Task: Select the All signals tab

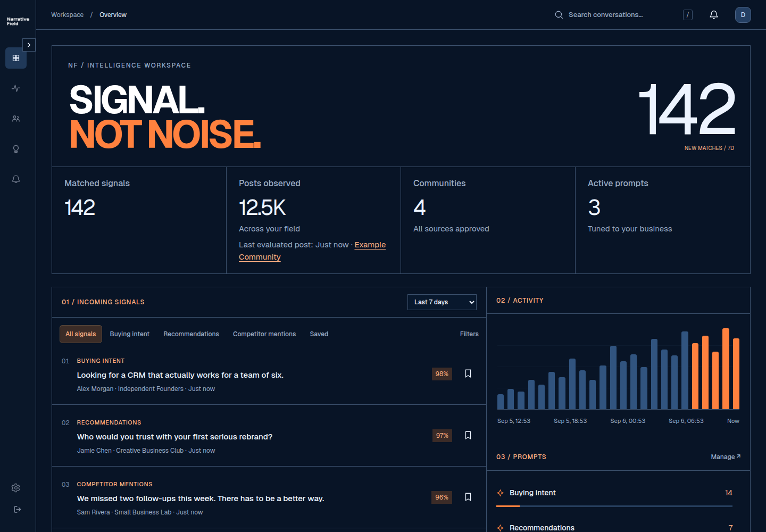Action: pyautogui.click(x=81, y=334)
